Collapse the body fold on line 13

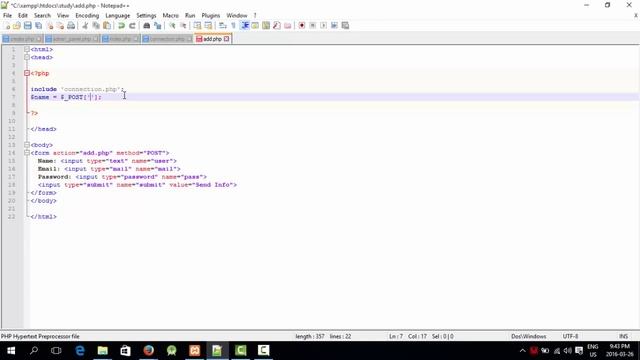coord(27,145)
